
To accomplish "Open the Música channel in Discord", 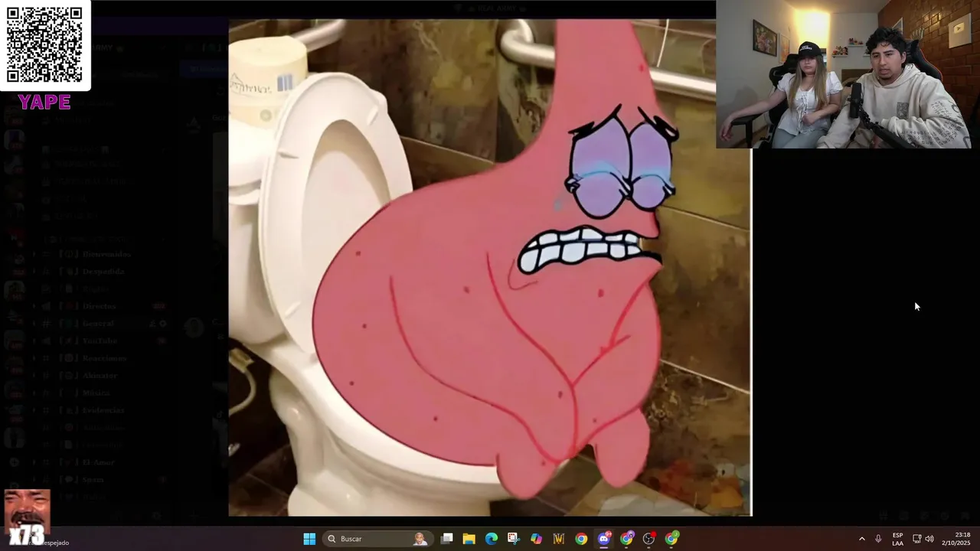I will tap(96, 393).
